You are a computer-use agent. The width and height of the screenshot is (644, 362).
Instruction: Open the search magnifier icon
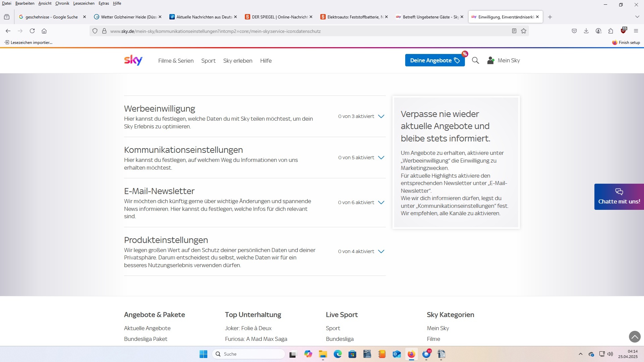coord(475,60)
